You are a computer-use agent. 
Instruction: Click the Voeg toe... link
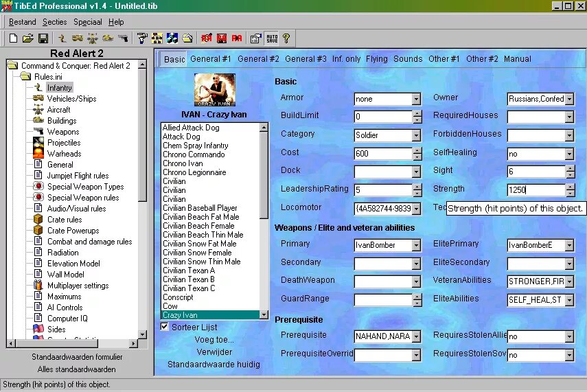pyautogui.click(x=214, y=340)
